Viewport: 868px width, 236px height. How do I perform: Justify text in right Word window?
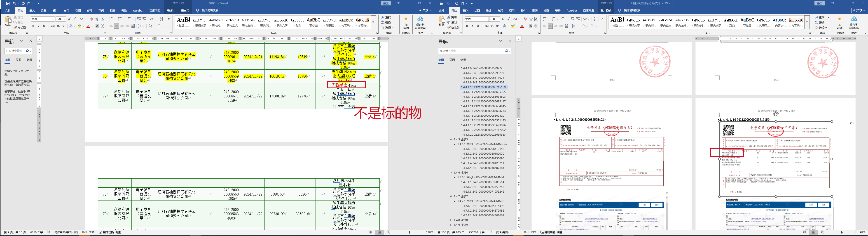click(x=561, y=26)
